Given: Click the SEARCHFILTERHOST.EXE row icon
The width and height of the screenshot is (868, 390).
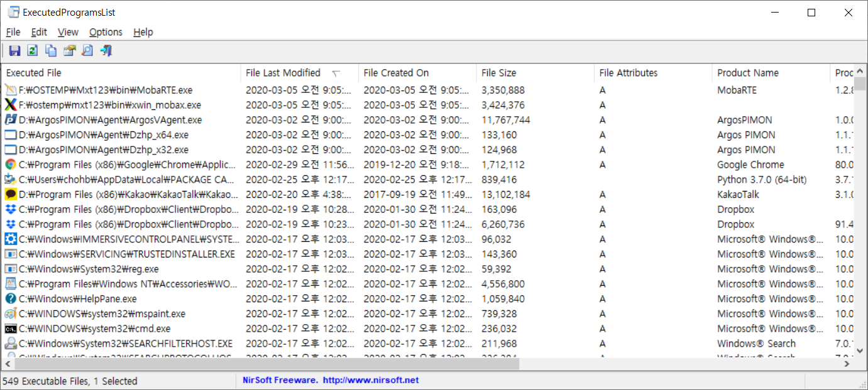Looking at the screenshot, I should pyautogui.click(x=11, y=344).
